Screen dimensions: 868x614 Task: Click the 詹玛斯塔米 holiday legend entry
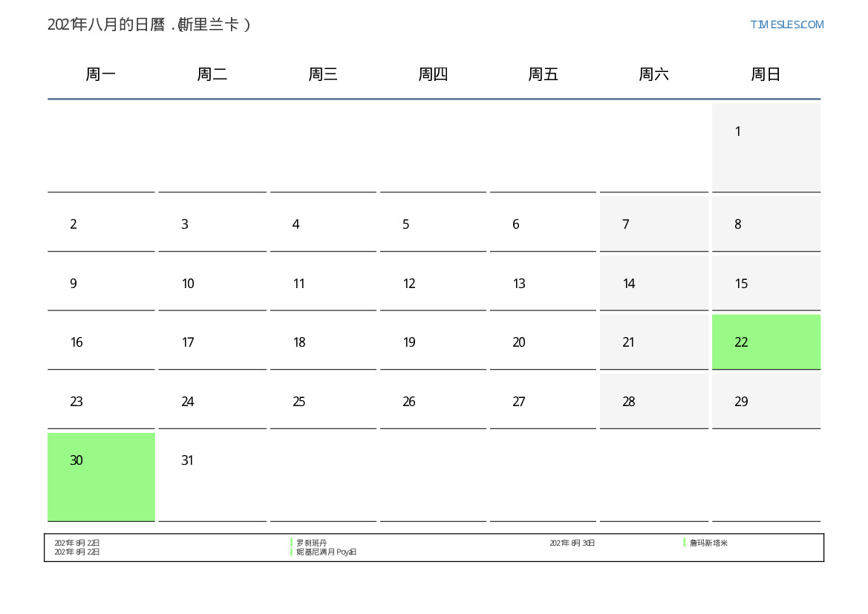pos(708,543)
